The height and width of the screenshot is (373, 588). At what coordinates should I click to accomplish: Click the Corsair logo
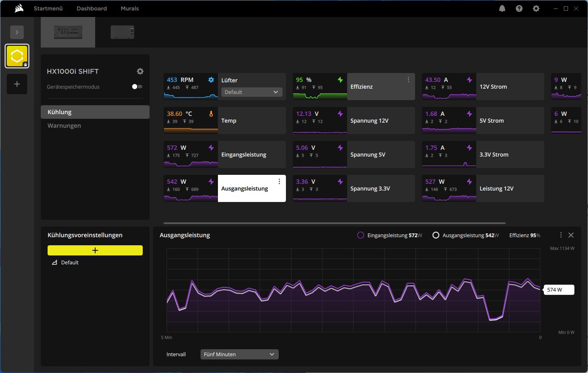tap(19, 8)
